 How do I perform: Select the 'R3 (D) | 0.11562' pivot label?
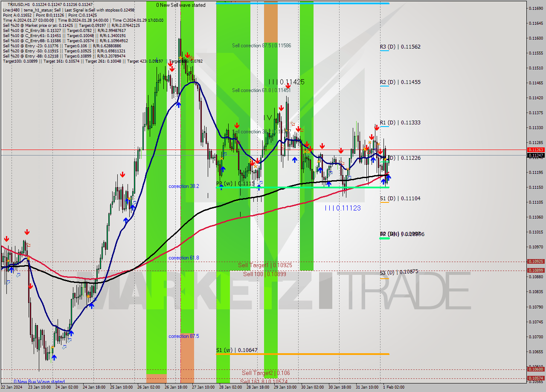[400, 47]
